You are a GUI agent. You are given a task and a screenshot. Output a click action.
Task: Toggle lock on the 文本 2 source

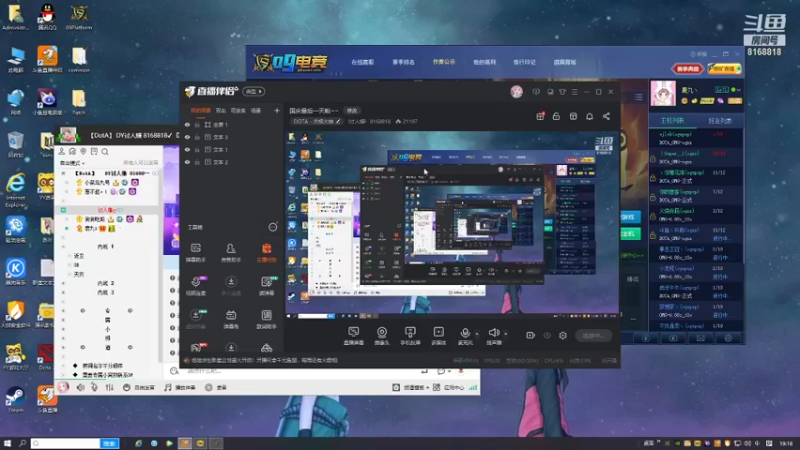(x=197, y=162)
